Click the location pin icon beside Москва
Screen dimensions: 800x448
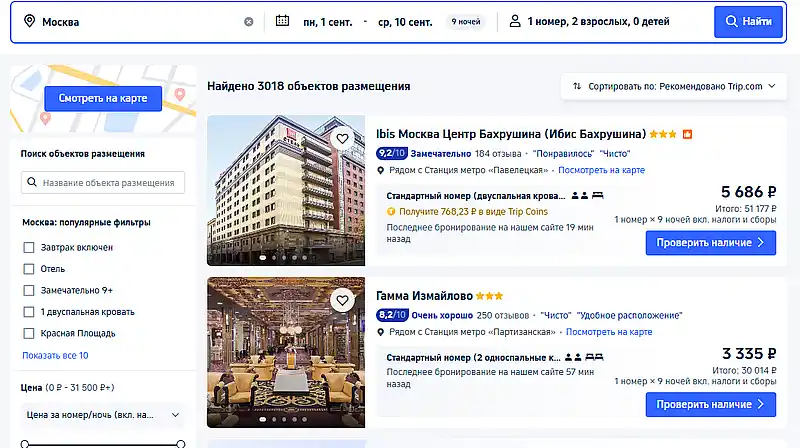click(x=30, y=21)
